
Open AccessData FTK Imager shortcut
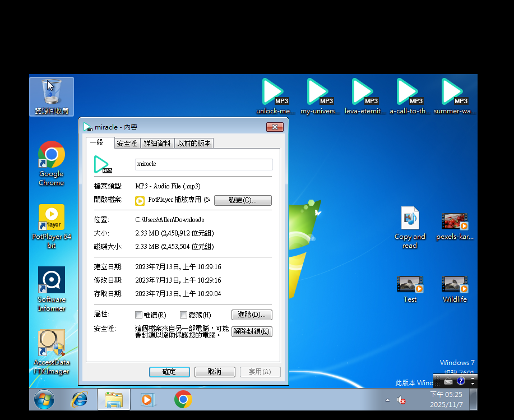click(52, 352)
